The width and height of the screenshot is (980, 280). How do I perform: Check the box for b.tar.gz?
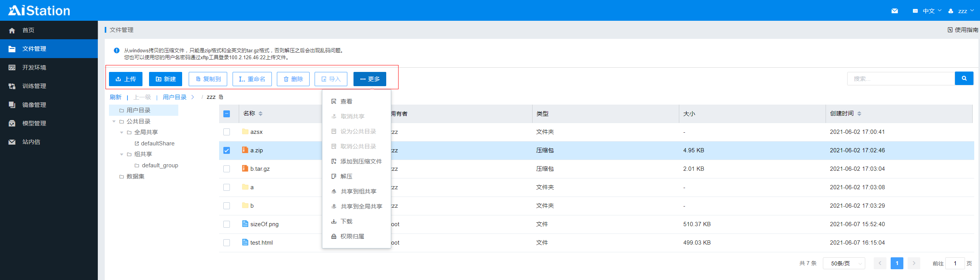pos(226,169)
